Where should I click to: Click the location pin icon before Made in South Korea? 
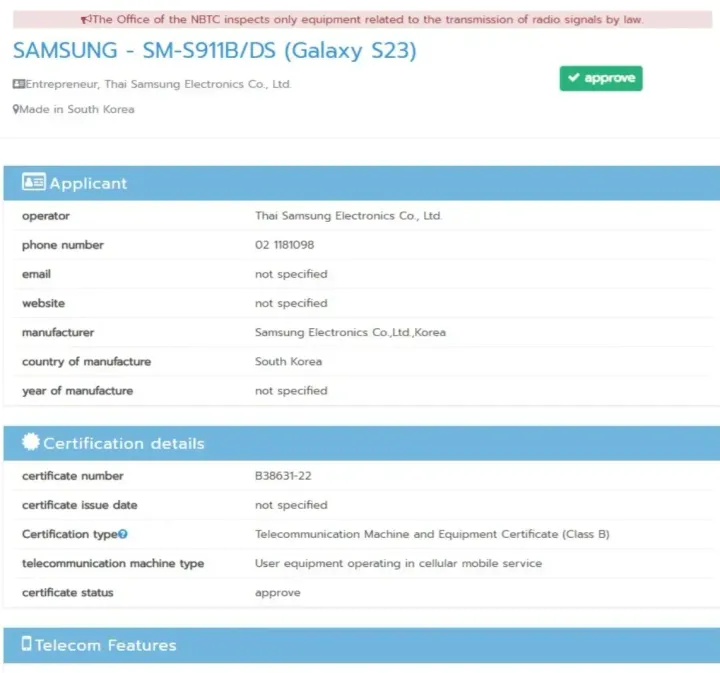click(x=15, y=110)
